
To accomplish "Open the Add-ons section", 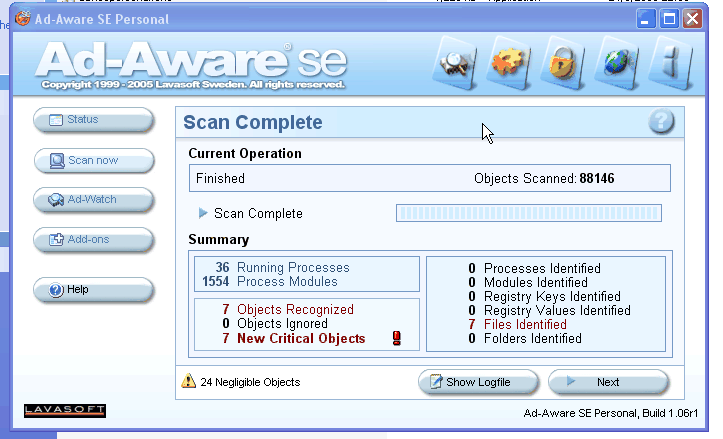I will [x=94, y=240].
